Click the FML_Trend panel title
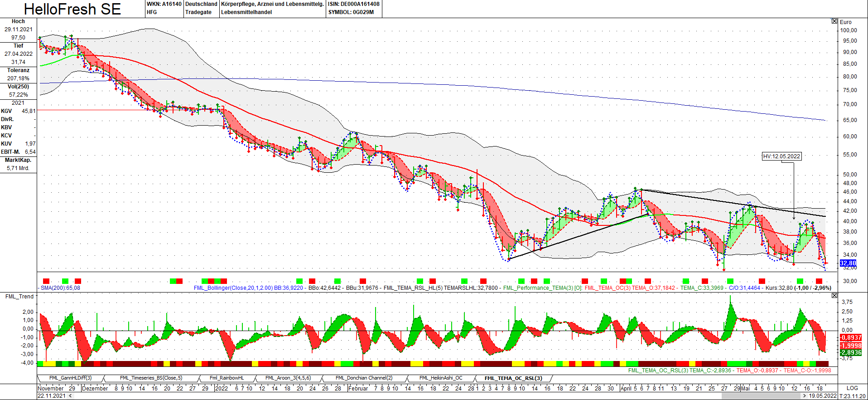868x400 pixels. (19, 297)
